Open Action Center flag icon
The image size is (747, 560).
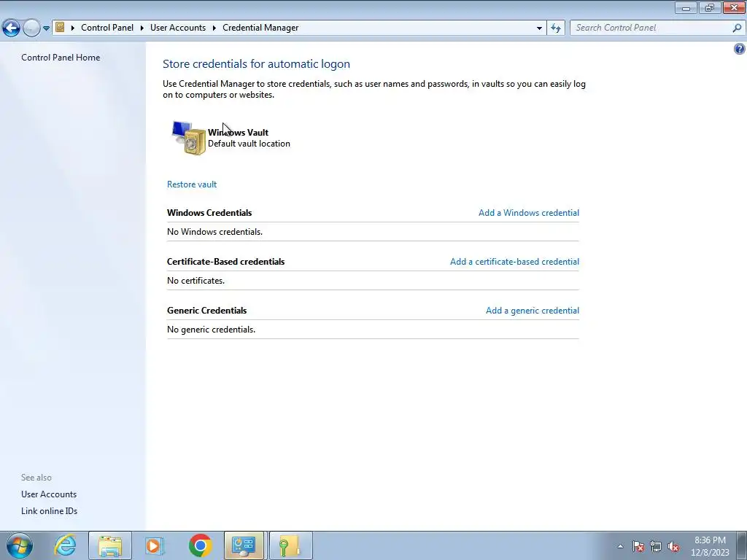click(x=638, y=546)
